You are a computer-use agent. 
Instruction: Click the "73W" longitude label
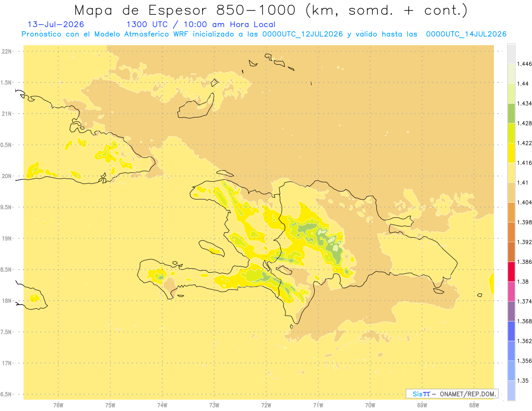214,405
